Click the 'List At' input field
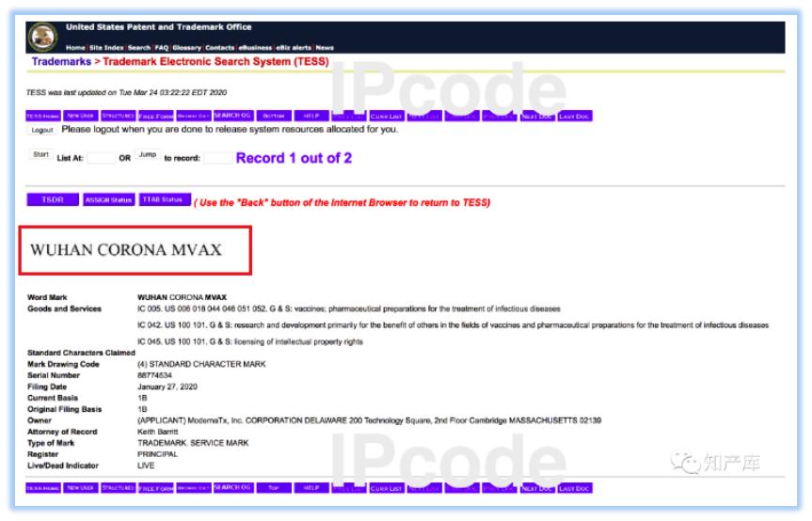812x521 pixels. pyautogui.click(x=101, y=159)
